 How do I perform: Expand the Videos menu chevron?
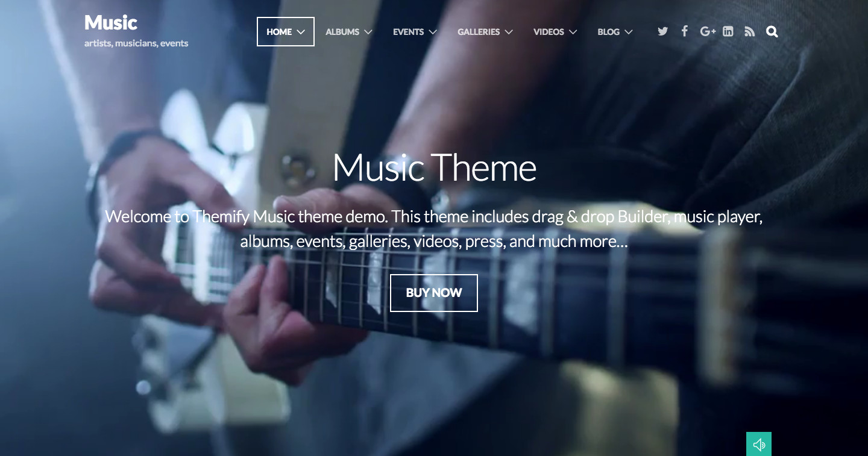coord(573,32)
